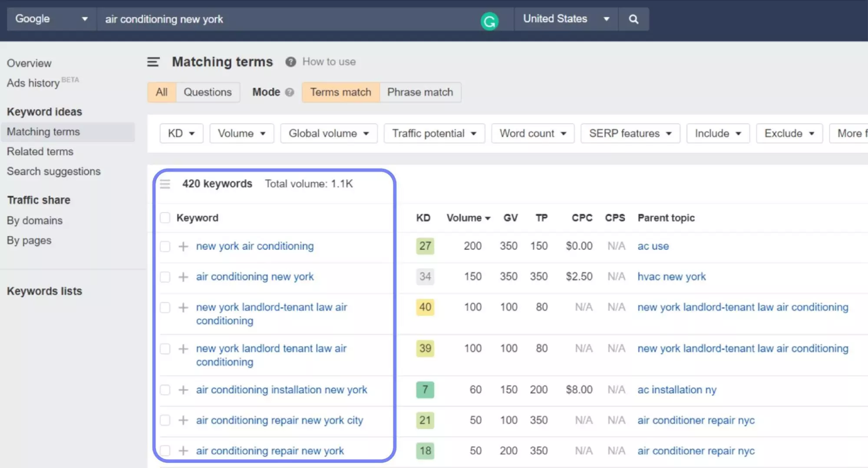Viewport: 868px width, 468px height.
Task: Select the All tab
Action: tap(162, 92)
